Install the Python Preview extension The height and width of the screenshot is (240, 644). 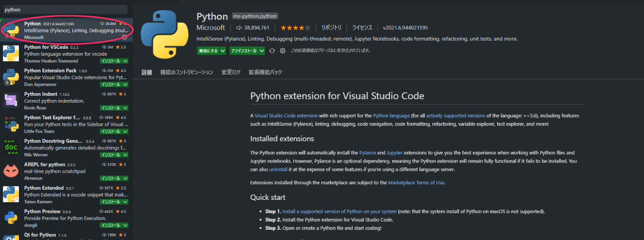[x=111, y=225]
